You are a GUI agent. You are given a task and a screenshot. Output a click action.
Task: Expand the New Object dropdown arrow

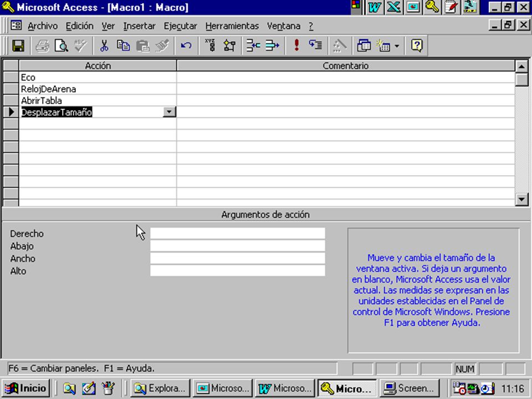point(397,46)
